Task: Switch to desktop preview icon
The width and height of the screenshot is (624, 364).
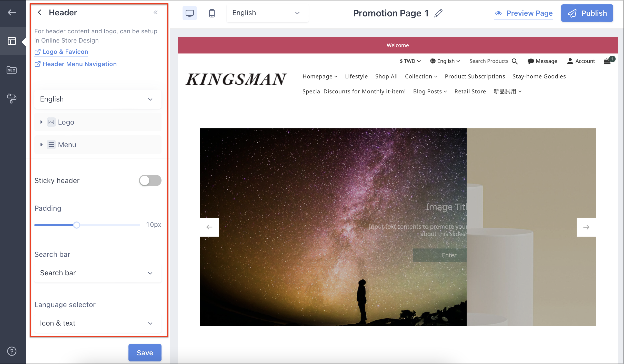Action: pyautogui.click(x=190, y=13)
